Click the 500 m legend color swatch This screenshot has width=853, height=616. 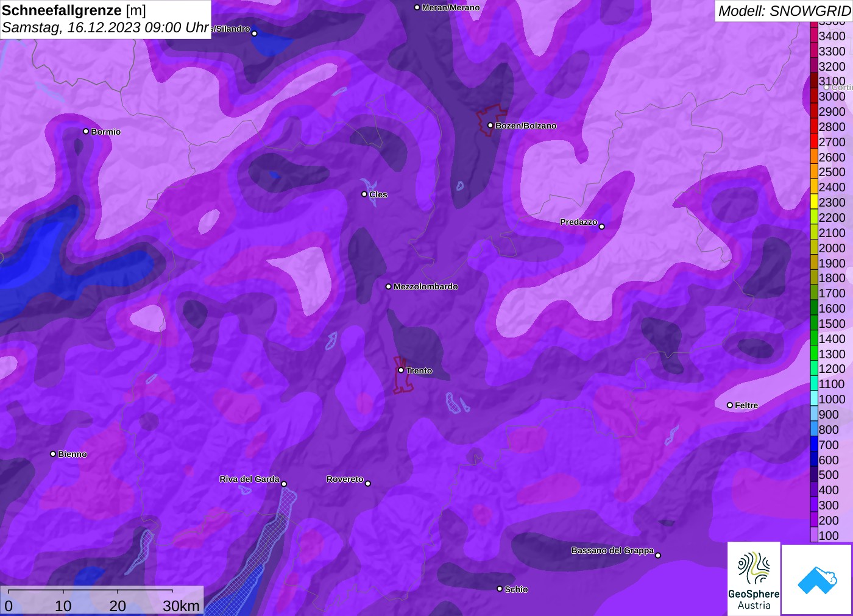tap(814, 475)
